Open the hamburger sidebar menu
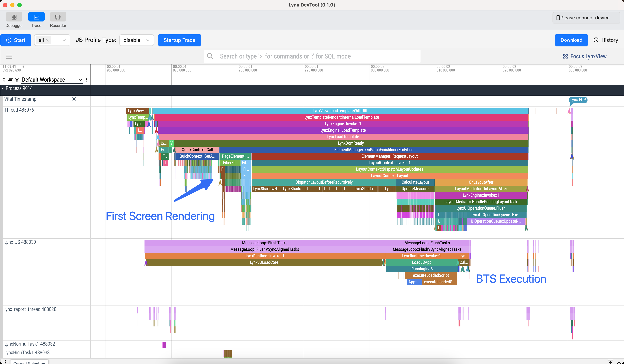624x364 pixels. tap(9, 57)
